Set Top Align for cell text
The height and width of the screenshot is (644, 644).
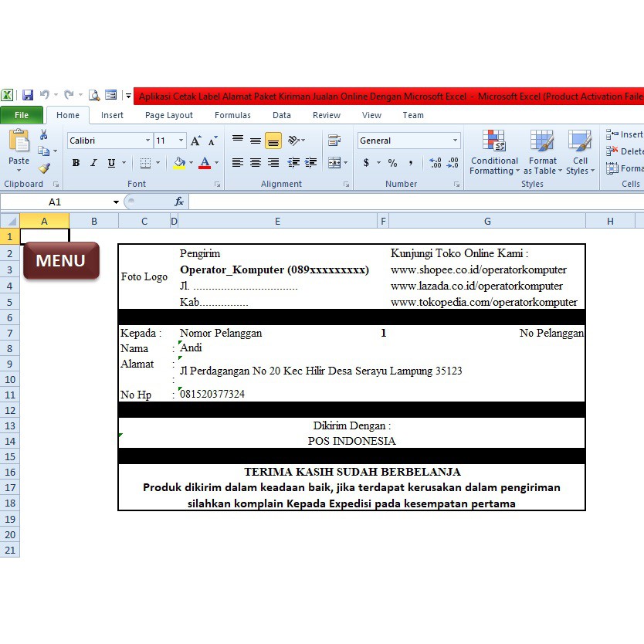pyautogui.click(x=238, y=141)
